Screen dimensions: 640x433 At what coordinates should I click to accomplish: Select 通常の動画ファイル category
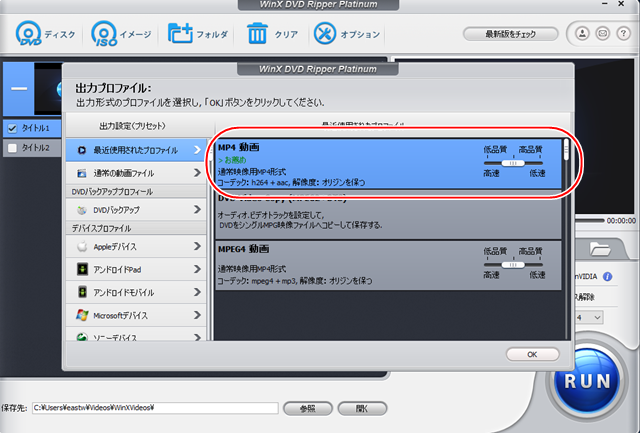[x=136, y=173]
